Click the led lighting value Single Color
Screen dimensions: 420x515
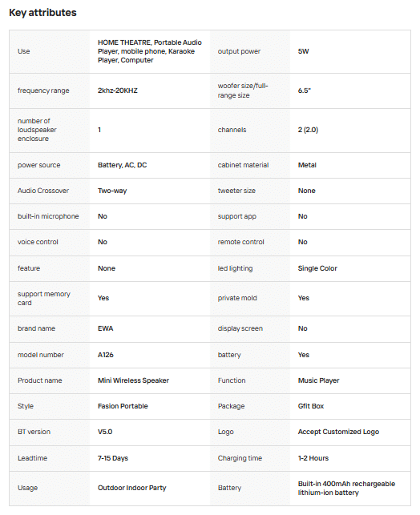317,268
